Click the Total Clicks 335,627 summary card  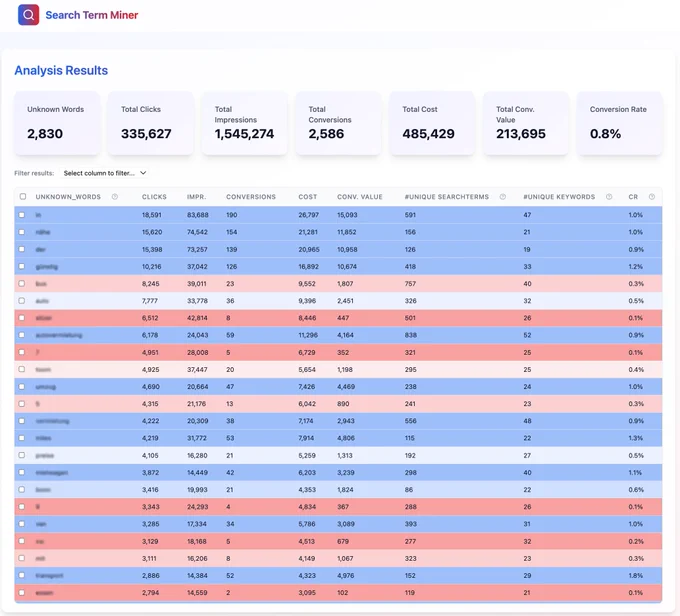pos(150,123)
